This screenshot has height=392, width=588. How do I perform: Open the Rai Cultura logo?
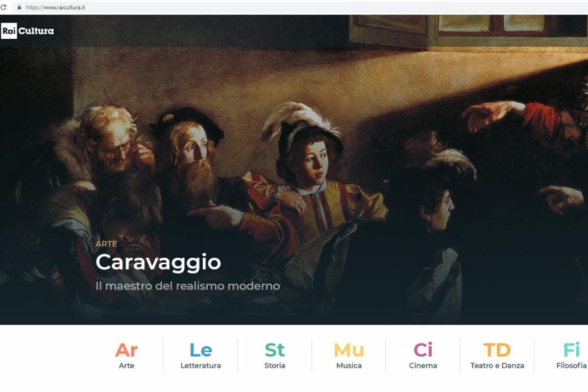tap(27, 31)
